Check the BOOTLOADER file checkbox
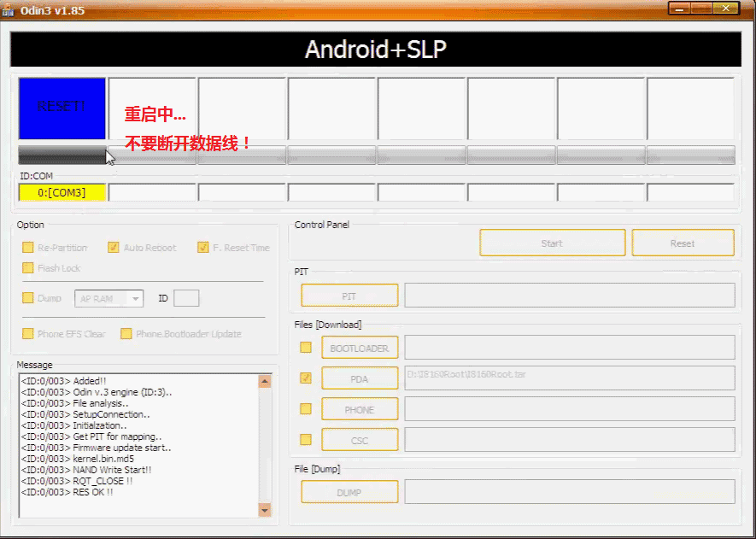756x539 pixels. [x=306, y=348]
